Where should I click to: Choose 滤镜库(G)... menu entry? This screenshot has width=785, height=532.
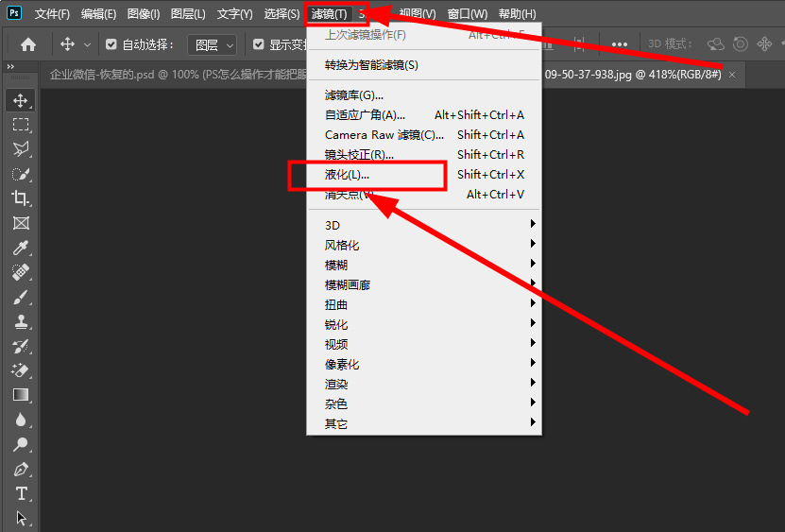coord(423,94)
